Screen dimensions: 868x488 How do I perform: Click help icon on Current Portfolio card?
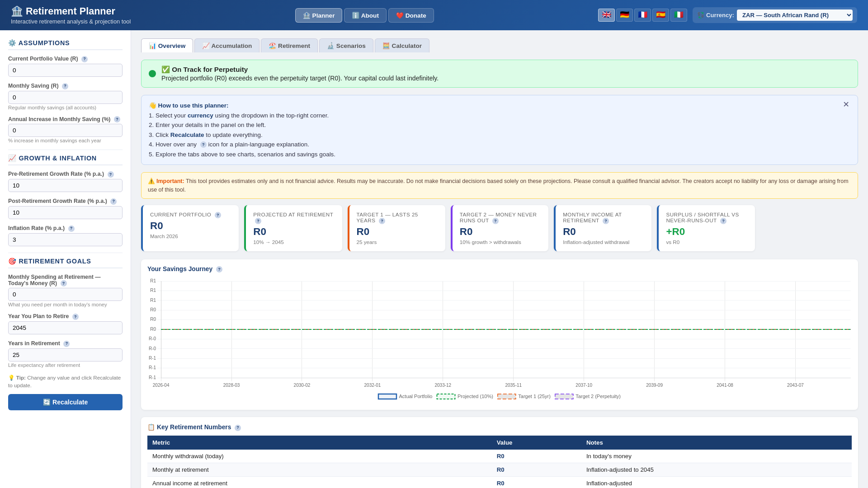218,215
